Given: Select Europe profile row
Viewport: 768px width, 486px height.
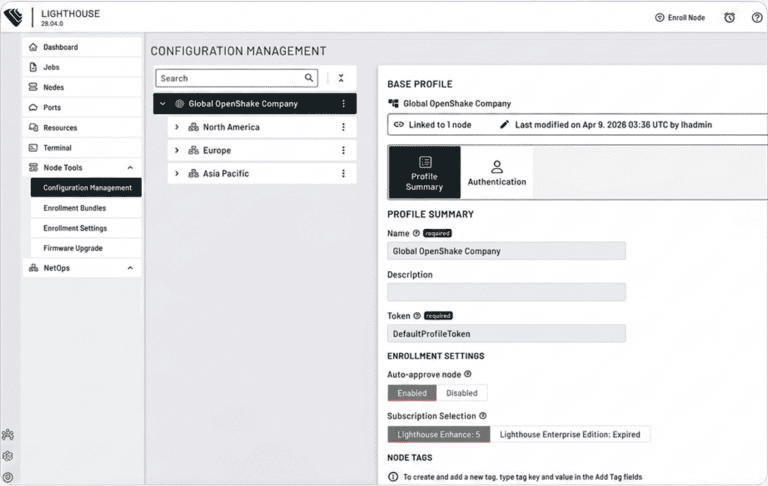Looking at the screenshot, I should (x=262, y=150).
